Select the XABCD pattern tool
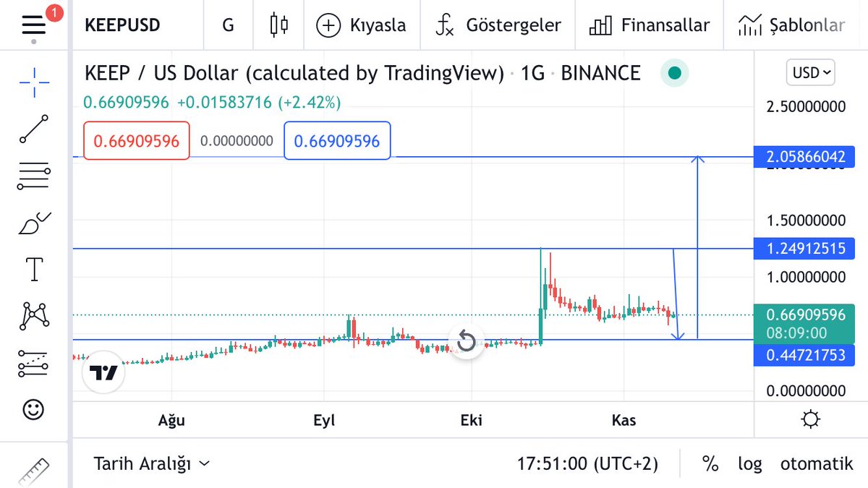 (34, 316)
